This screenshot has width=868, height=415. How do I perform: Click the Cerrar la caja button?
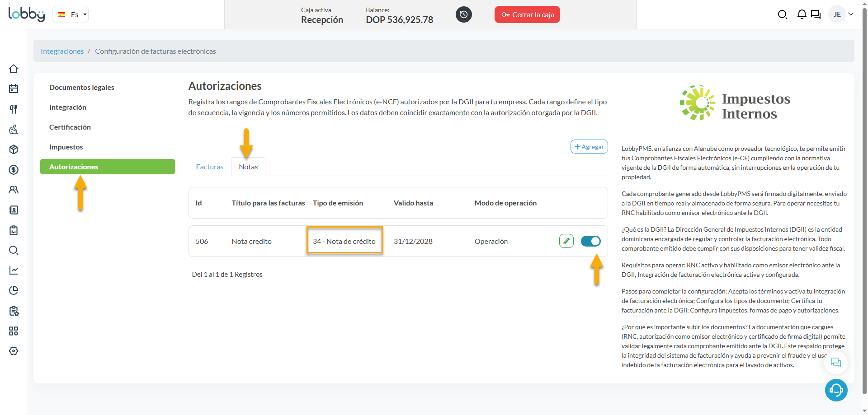(527, 14)
